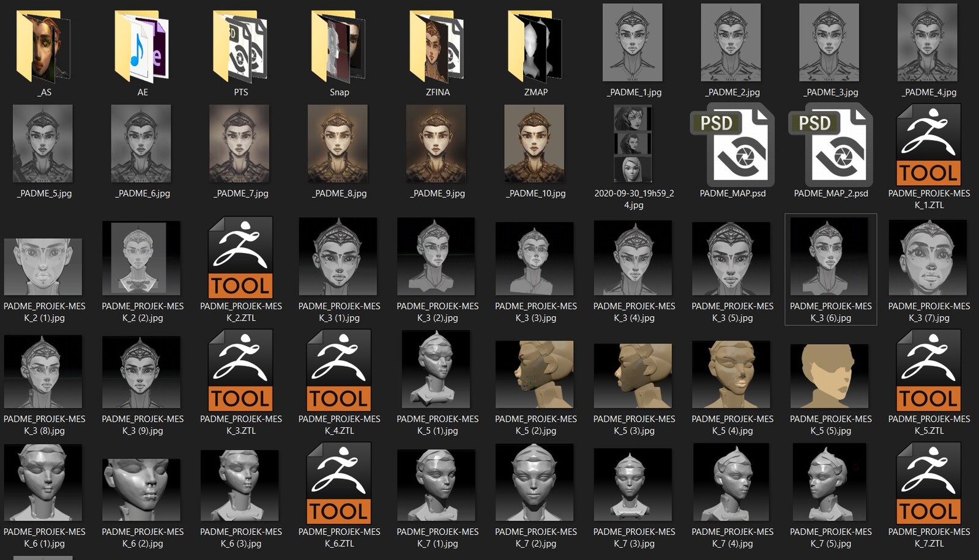The image size is (979, 560).
Task: Select the PADME_PROJEK-MESK_7 (1).jpg thumbnail
Action: (x=436, y=485)
